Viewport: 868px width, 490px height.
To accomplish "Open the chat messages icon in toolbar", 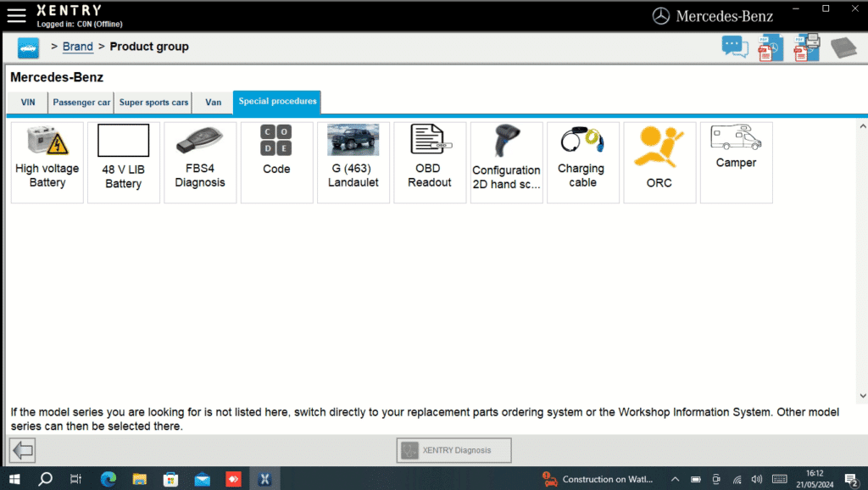I will [735, 47].
